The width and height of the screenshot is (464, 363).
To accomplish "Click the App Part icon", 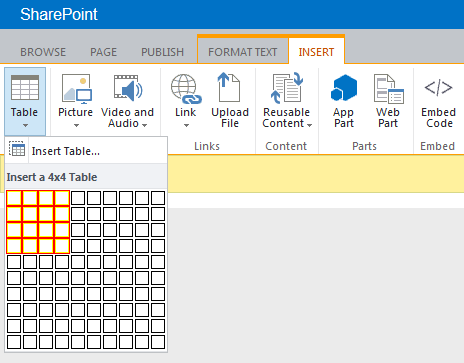I will (344, 88).
